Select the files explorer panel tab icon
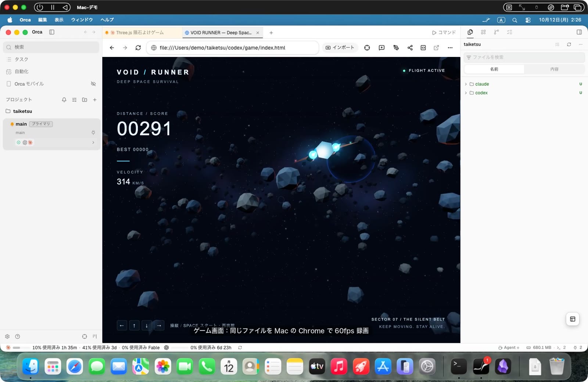Image resolution: width=588 pixels, height=382 pixels. pos(470,32)
